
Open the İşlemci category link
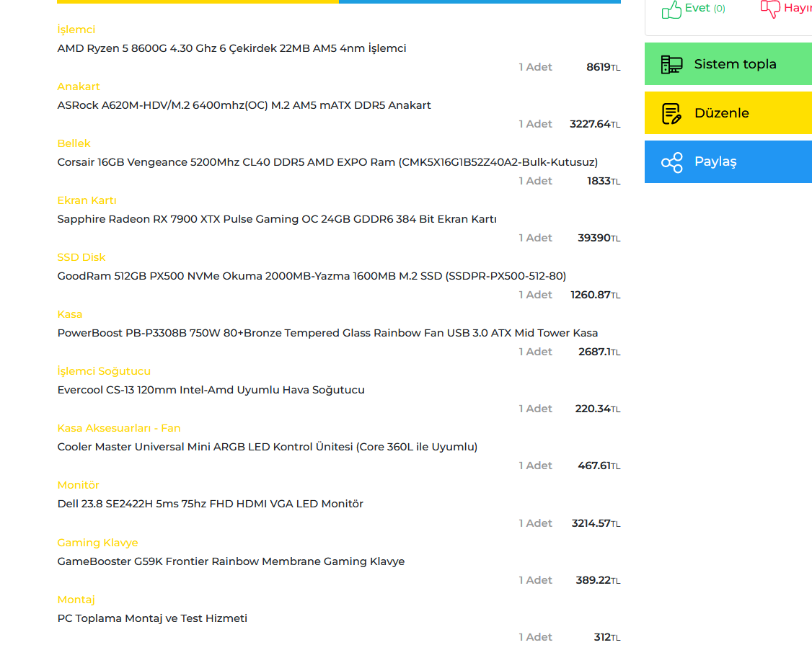point(76,30)
